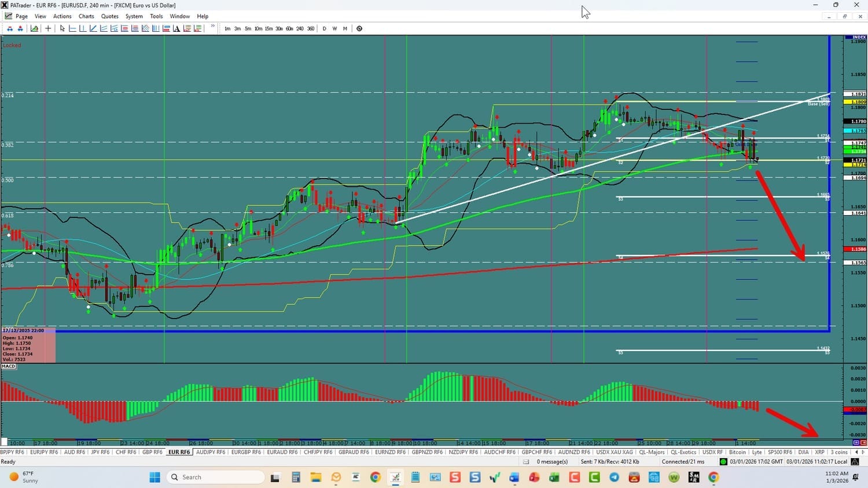Open the chart indicator icon in toolbar
The image size is (868, 488).
[x=35, y=28]
